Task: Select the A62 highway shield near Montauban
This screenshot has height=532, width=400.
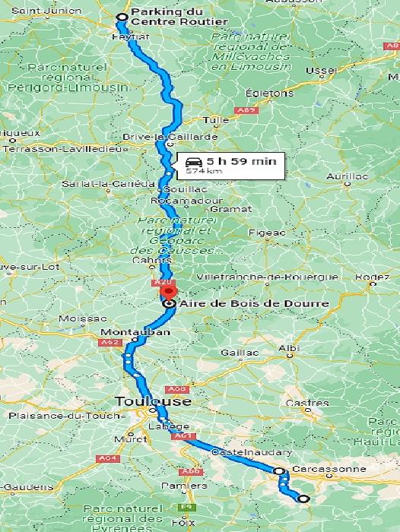Action: (x=110, y=342)
